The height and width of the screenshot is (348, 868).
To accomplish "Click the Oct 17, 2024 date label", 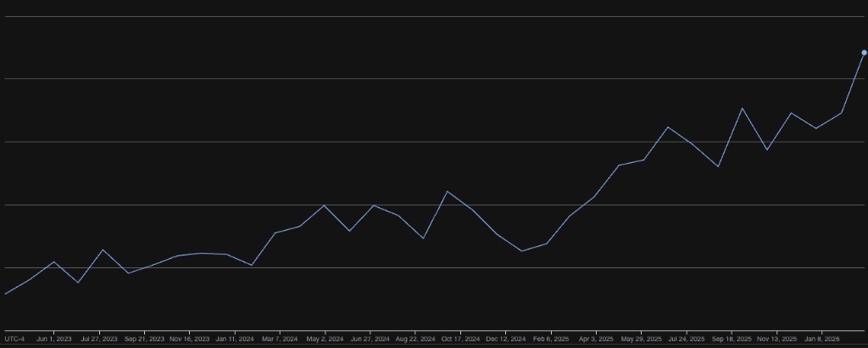I will pos(460,339).
